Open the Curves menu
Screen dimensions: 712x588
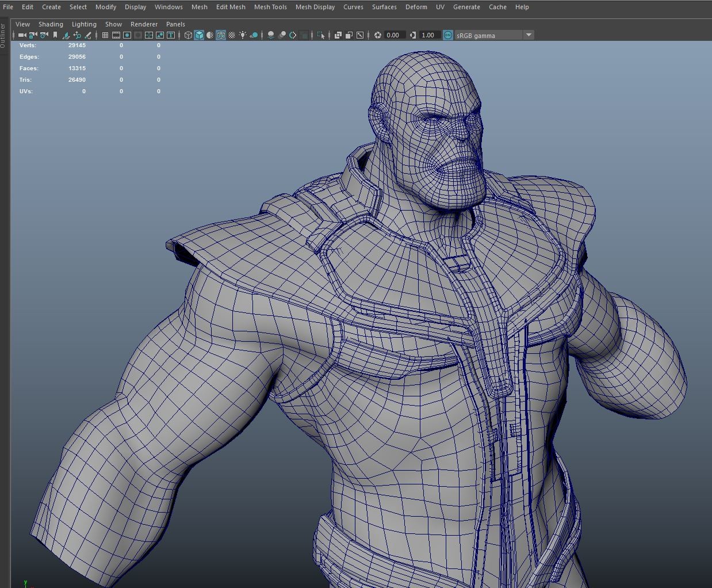click(x=353, y=7)
